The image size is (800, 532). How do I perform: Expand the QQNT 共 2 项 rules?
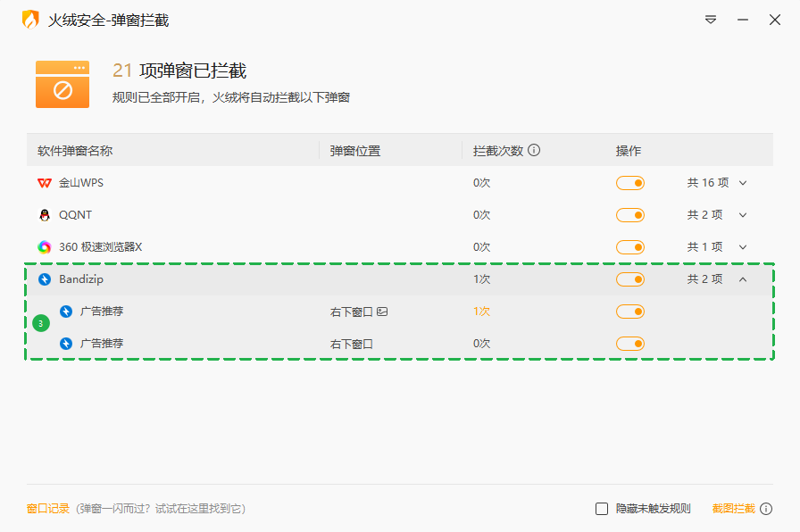[x=742, y=215]
